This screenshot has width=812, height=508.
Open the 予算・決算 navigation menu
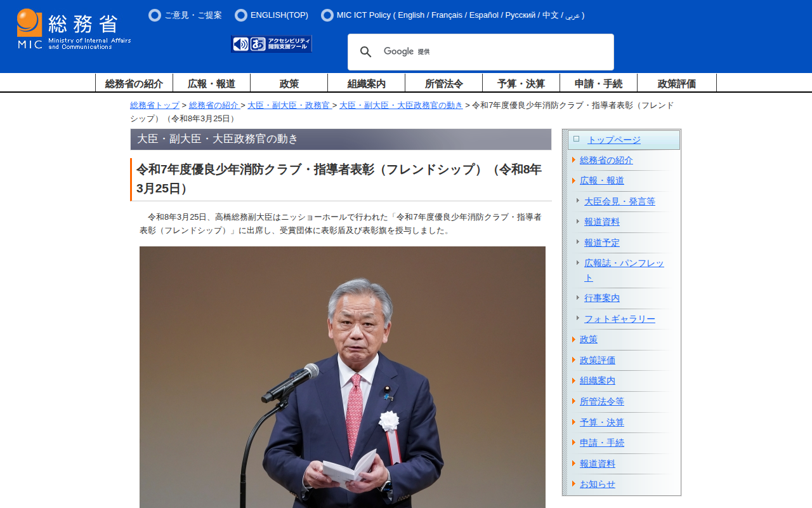tap(521, 83)
